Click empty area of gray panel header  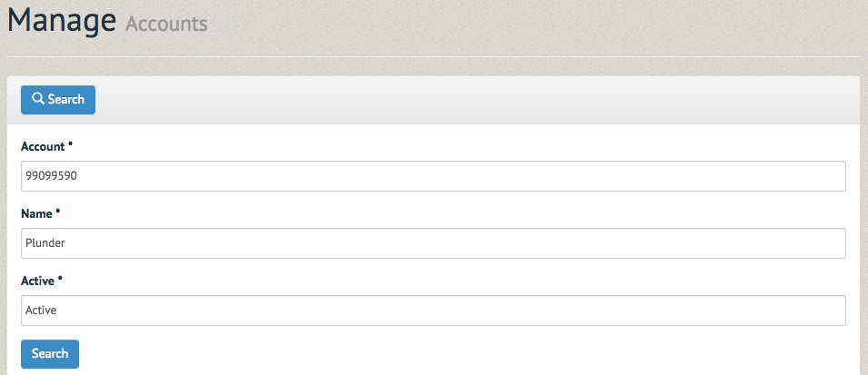click(x=476, y=100)
